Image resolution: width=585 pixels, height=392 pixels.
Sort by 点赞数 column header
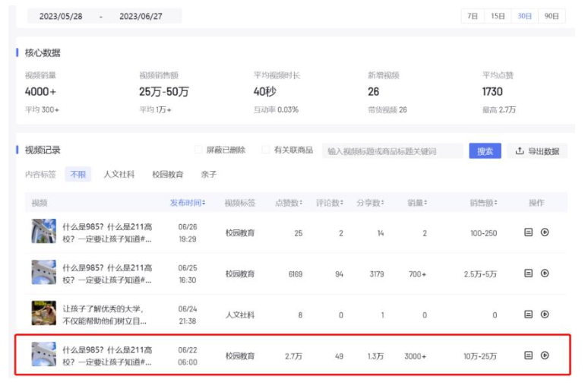(x=289, y=203)
